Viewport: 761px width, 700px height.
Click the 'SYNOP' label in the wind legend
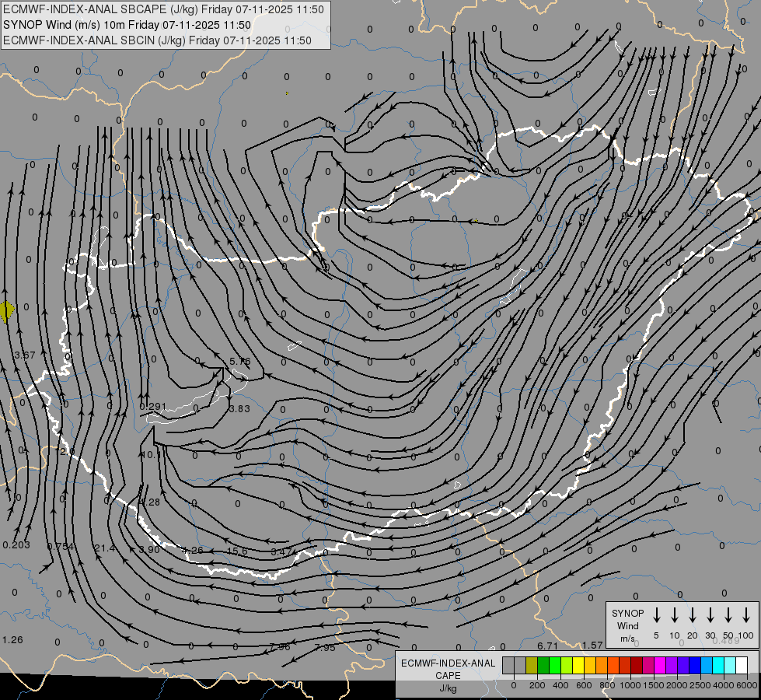click(x=627, y=614)
